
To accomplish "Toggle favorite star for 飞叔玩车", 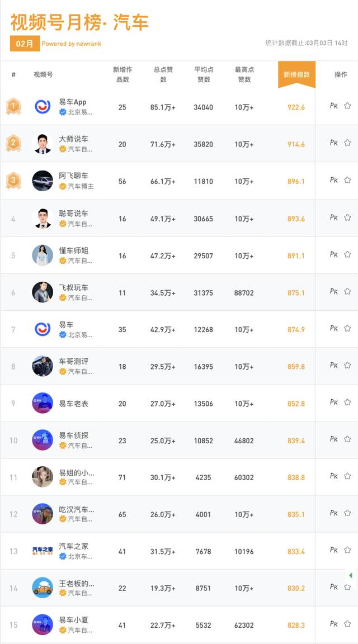I will click(x=347, y=291).
